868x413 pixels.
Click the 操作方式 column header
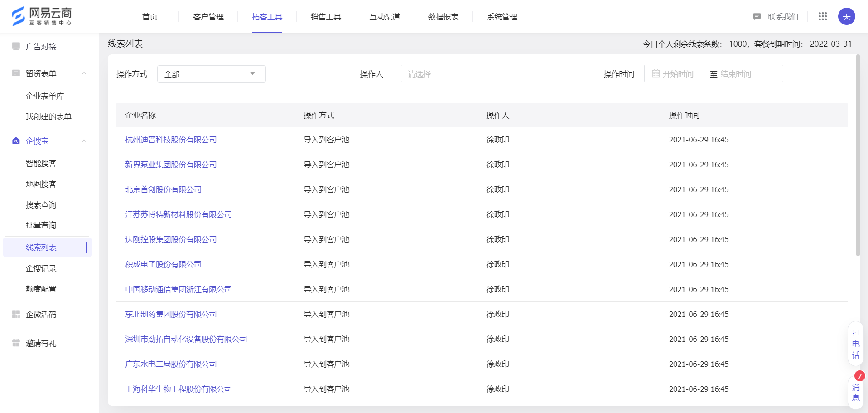(x=319, y=115)
